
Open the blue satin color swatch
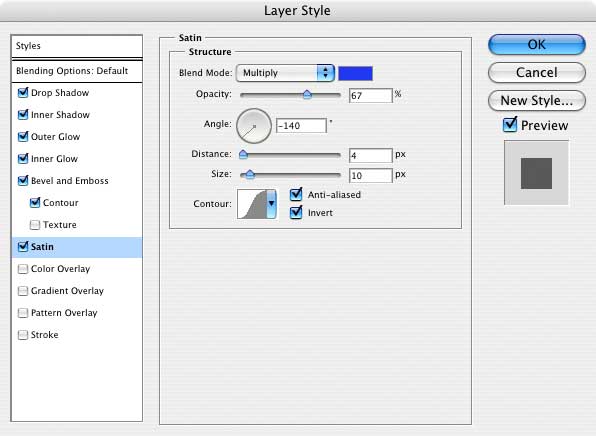tap(355, 73)
